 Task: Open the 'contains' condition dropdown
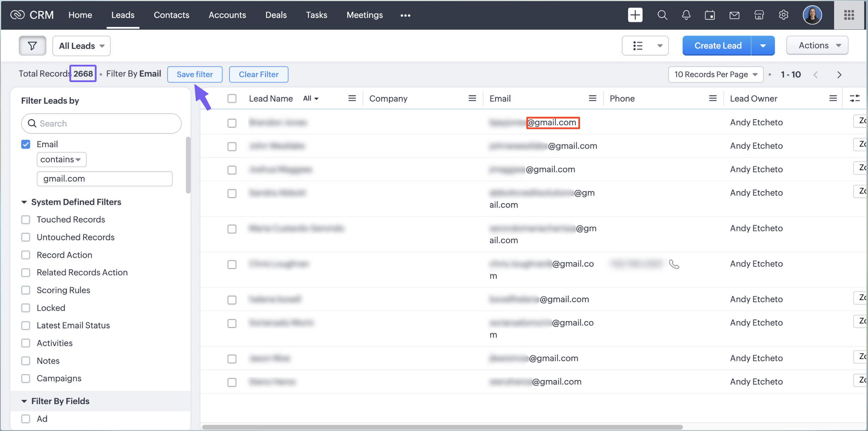click(61, 160)
